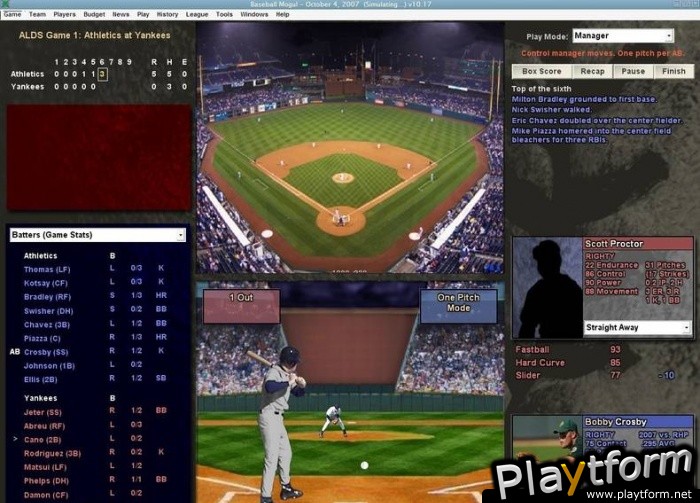Click the Yankees team heading in batters list

[40, 398]
